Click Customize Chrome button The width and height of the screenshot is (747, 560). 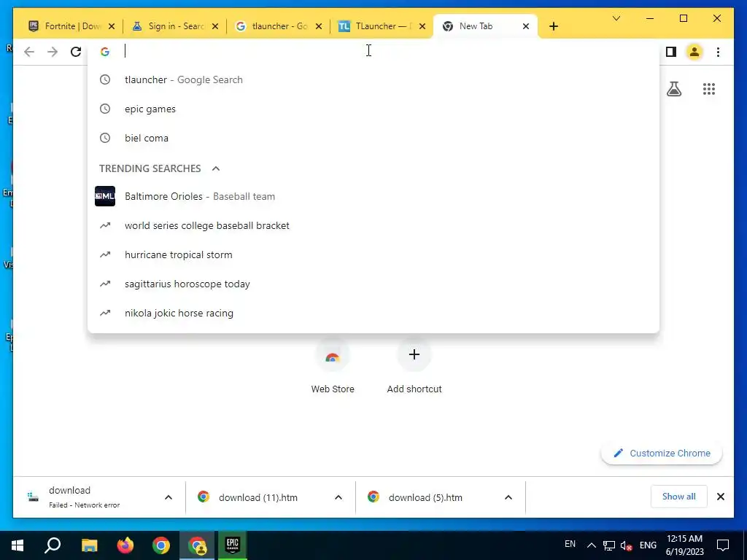click(x=662, y=453)
